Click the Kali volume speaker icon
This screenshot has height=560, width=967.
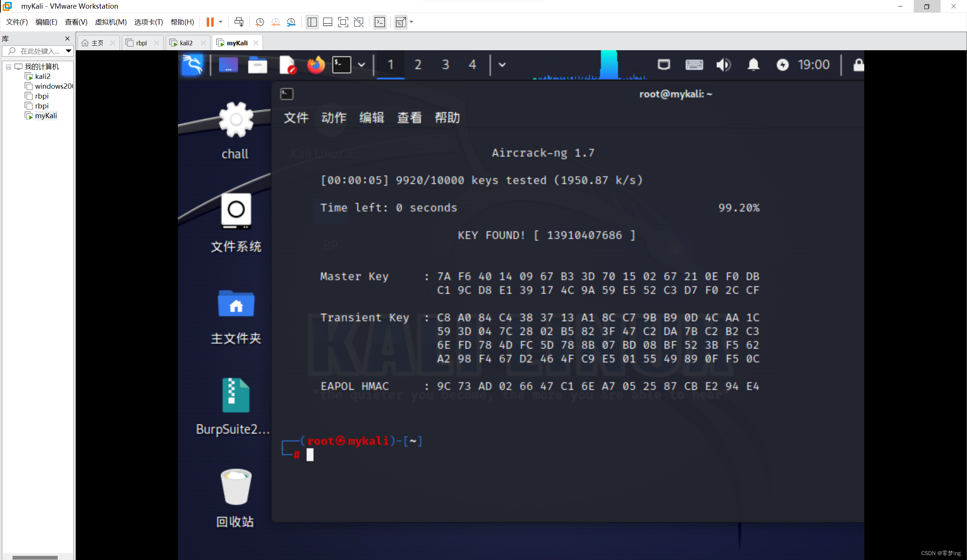click(723, 65)
